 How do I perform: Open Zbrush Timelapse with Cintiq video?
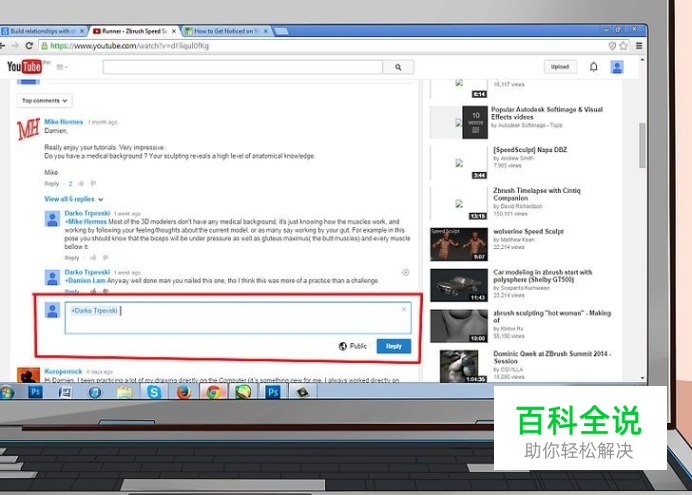pyautogui.click(x=537, y=194)
